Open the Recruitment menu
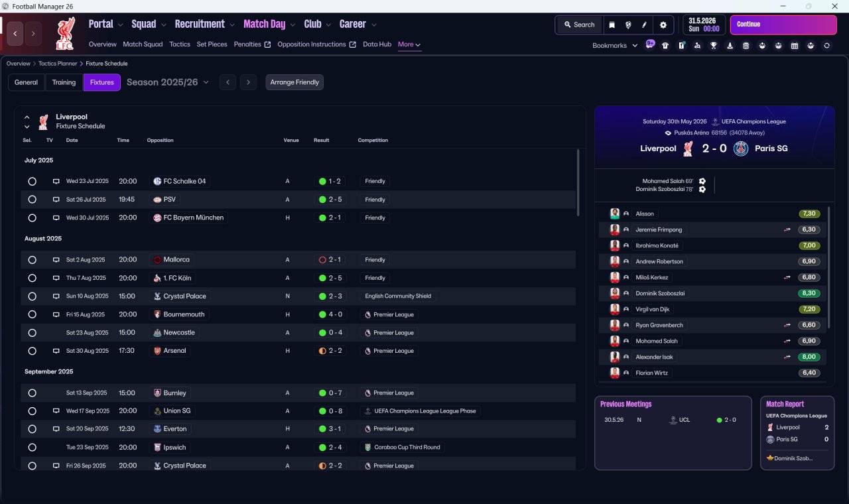 (x=204, y=24)
